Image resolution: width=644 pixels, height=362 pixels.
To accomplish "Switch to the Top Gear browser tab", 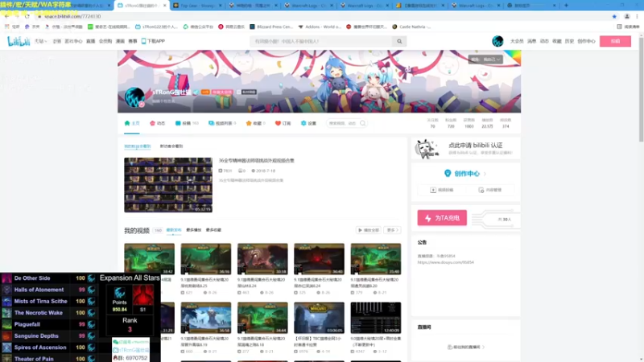I will pos(197,6).
